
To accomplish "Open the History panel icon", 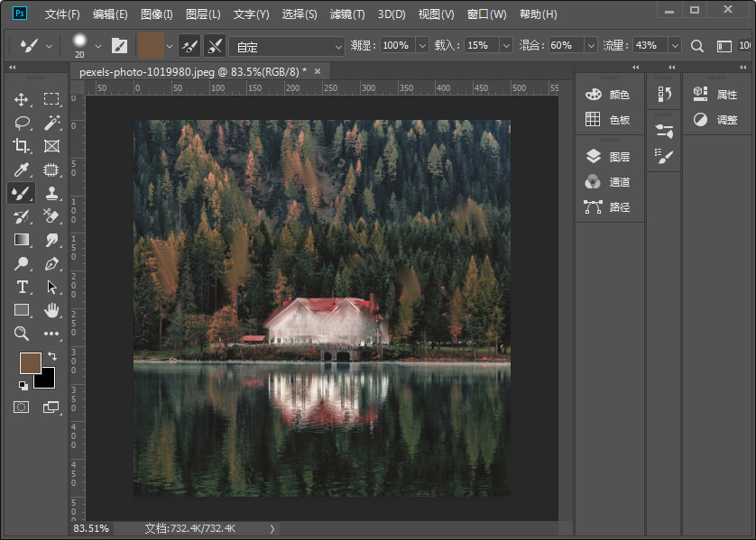I will coord(664,94).
